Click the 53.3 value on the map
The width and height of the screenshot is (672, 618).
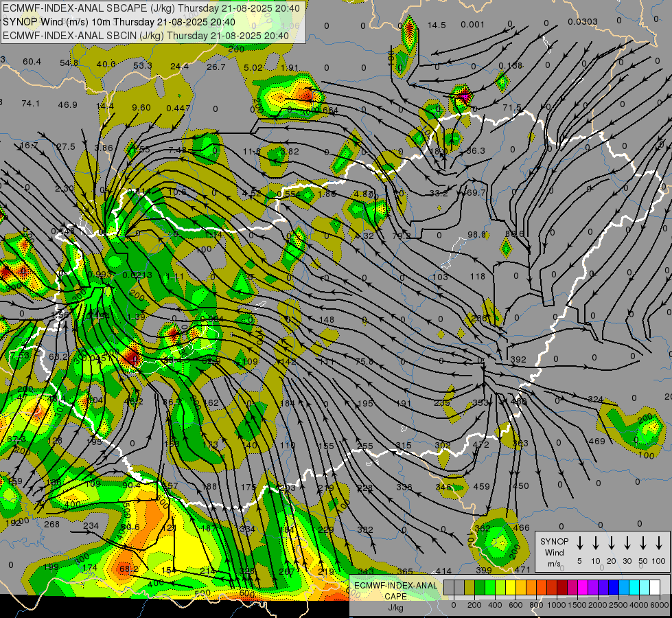coord(143,66)
